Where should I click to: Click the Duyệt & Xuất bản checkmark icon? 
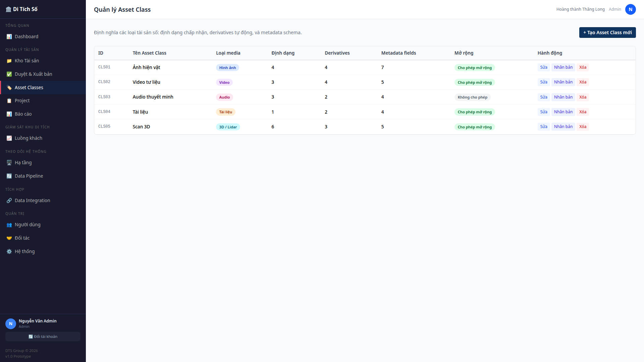9,74
